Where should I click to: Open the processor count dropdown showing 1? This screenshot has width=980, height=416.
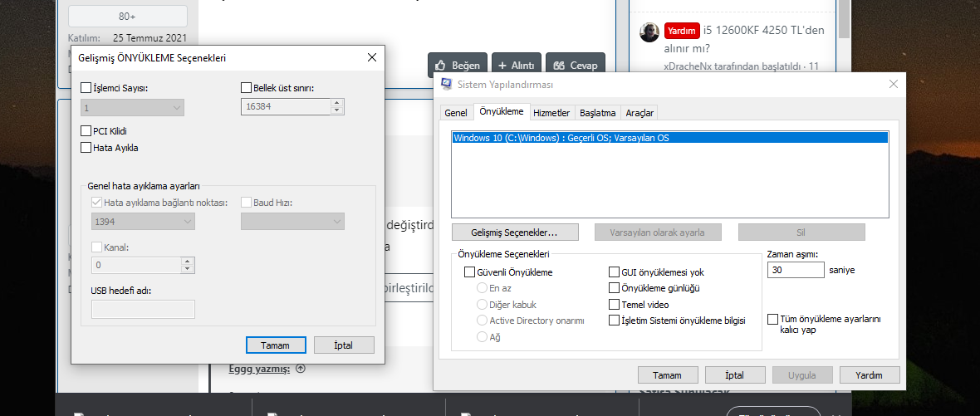tap(133, 107)
